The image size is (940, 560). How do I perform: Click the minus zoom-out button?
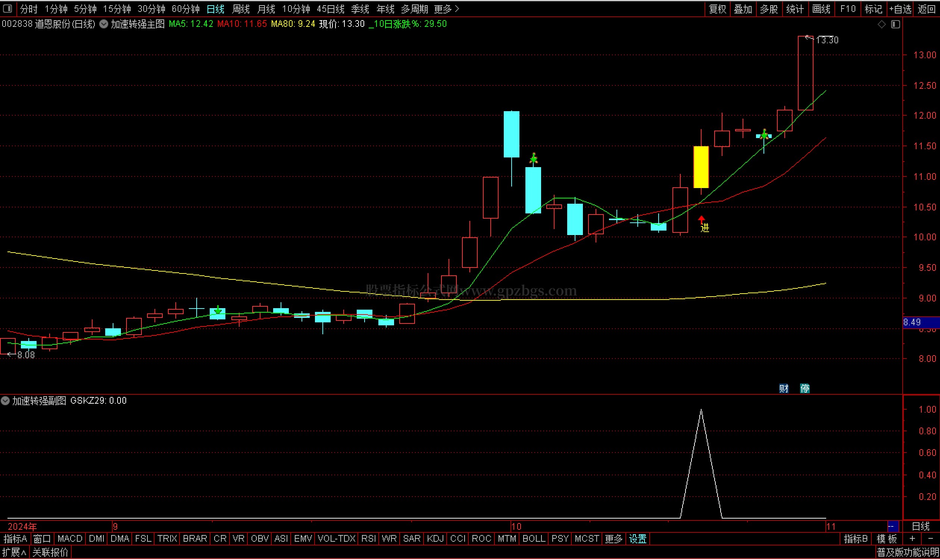931,539
